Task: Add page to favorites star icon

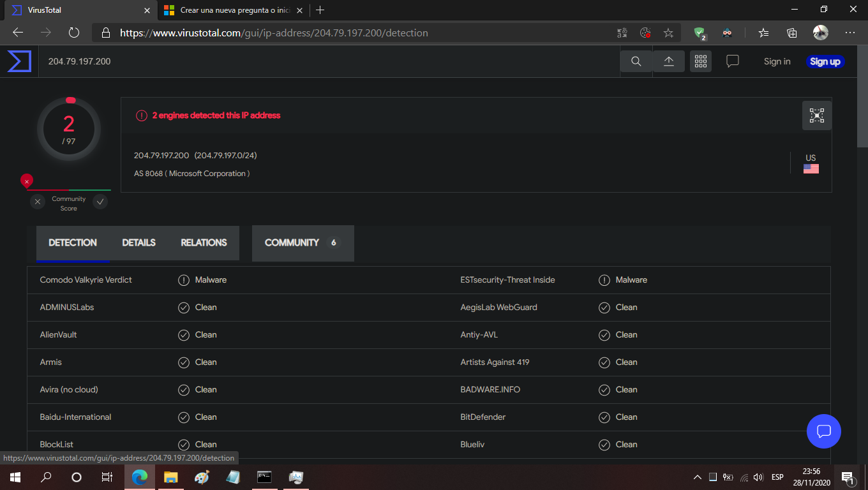Action: (668, 33)
